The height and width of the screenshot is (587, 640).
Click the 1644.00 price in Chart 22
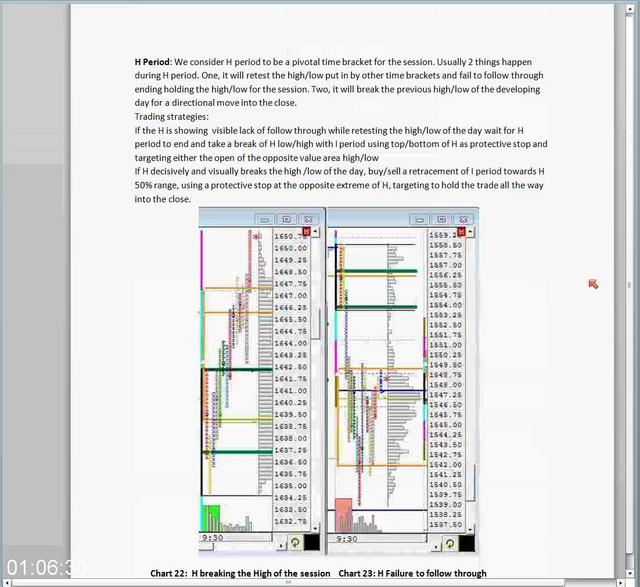(291, 343)
